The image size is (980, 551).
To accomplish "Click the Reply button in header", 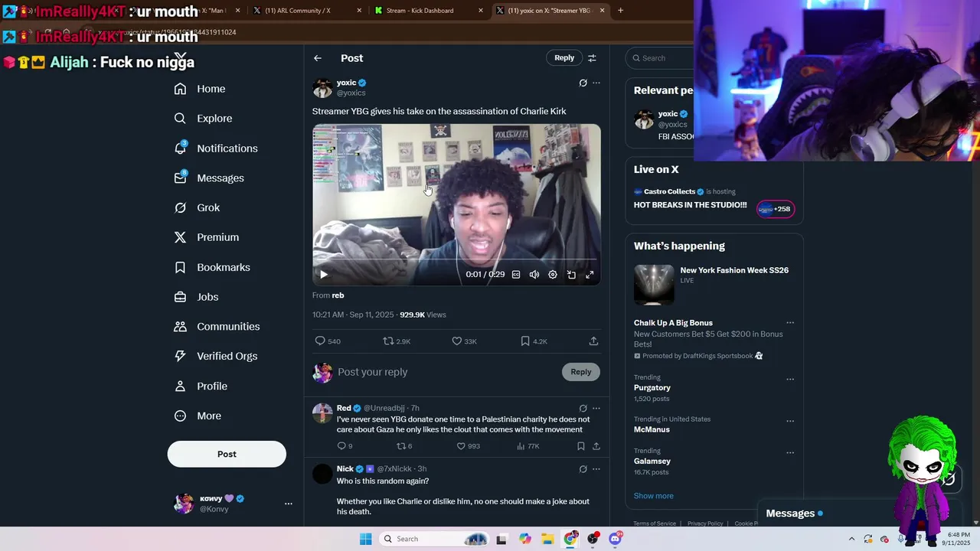I will pyautogui.click(x=564, y=58).
